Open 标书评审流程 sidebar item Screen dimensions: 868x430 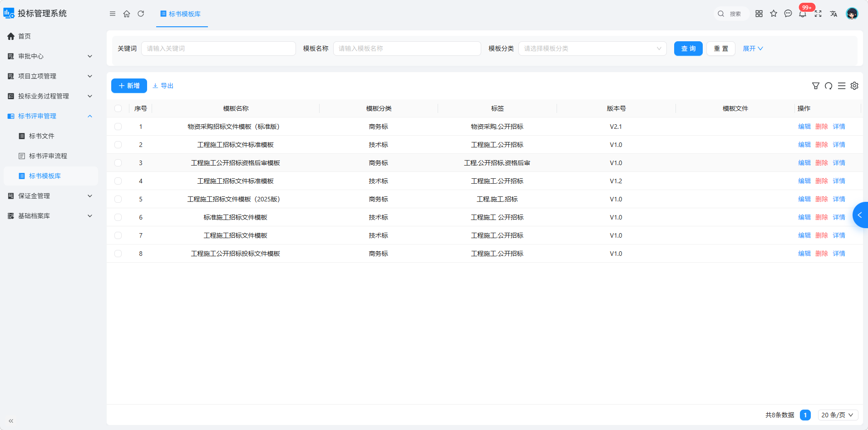click(x=50, y=156)
